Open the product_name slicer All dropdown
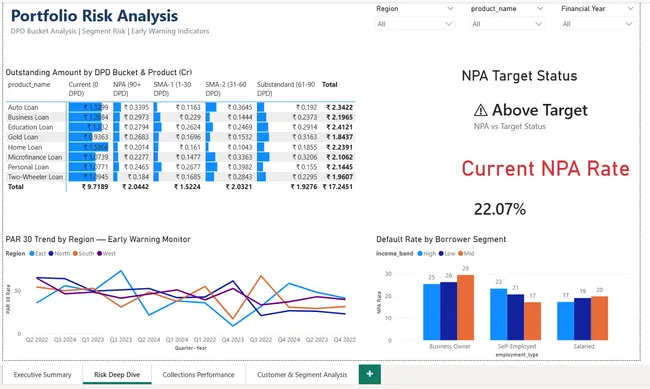Image resolution: width=650 pixels, height=389 pixels. tap(507, 24)
